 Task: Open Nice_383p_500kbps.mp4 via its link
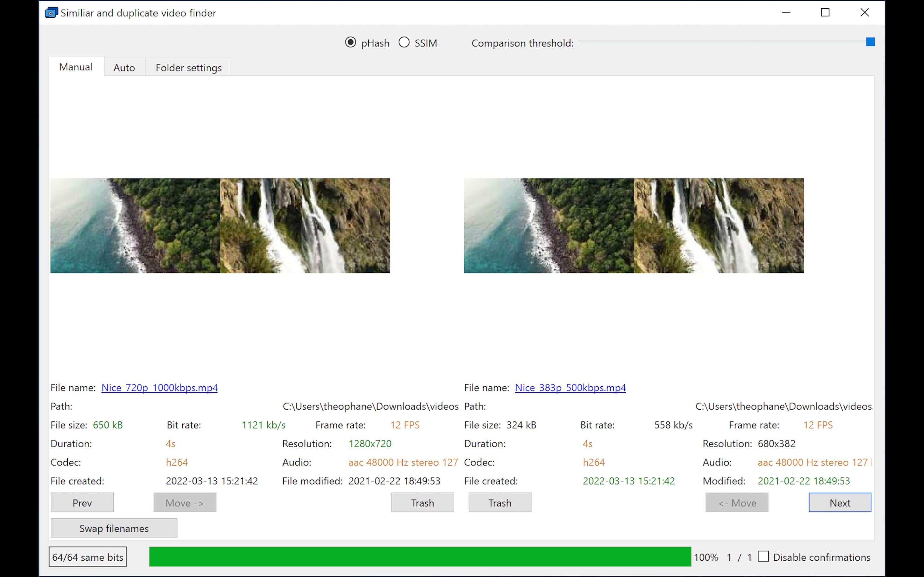pos(570,388)
